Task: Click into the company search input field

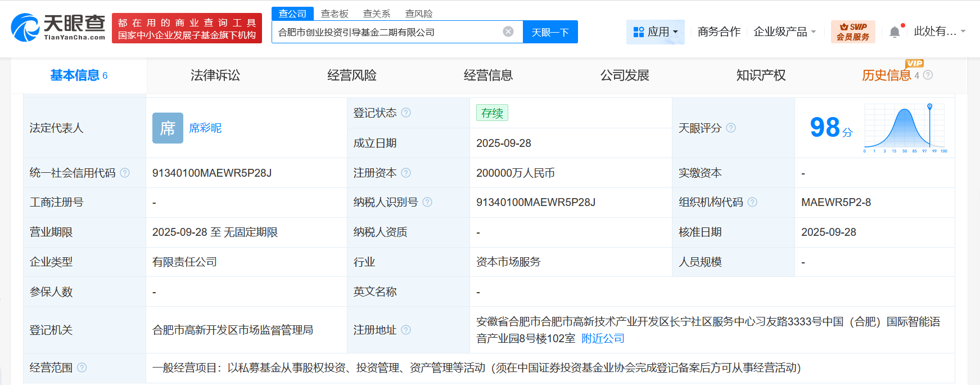Action: click(388, 32)
